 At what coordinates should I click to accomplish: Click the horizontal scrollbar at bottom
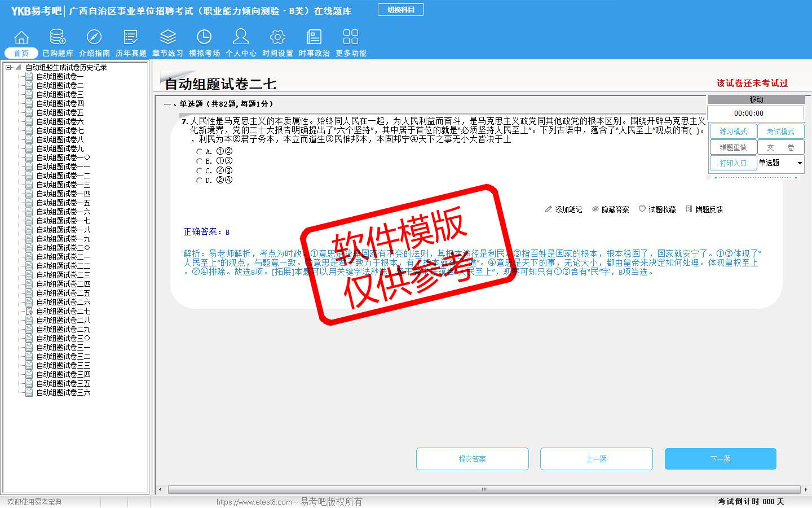coord(484,489)
